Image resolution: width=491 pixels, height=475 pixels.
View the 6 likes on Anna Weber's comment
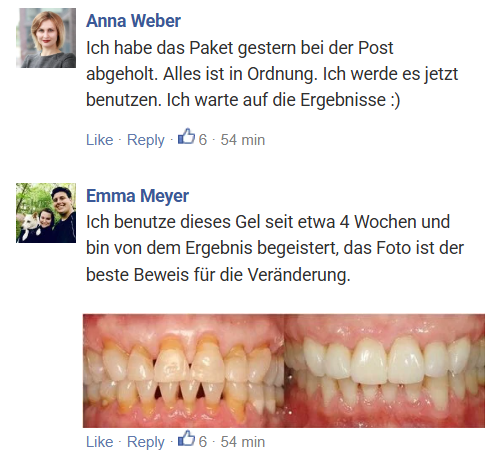203,140
